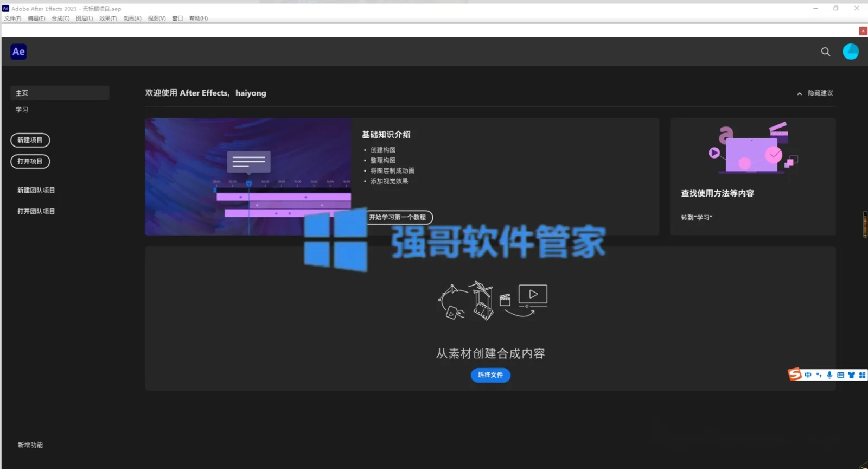The image size is (868, 469).
Task: Open the Sogou toolbox grid icon
Action: [x=862, y=375]
